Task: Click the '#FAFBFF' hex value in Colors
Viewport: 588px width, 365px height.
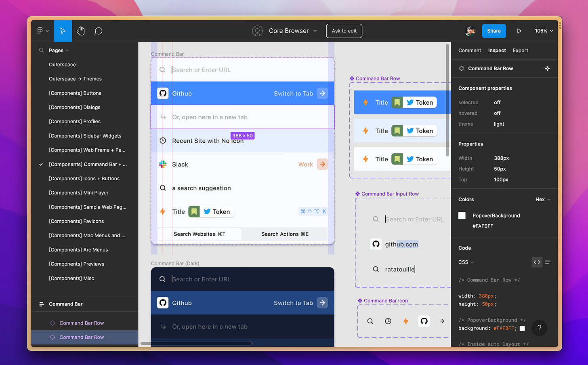Action: [483, 226]
